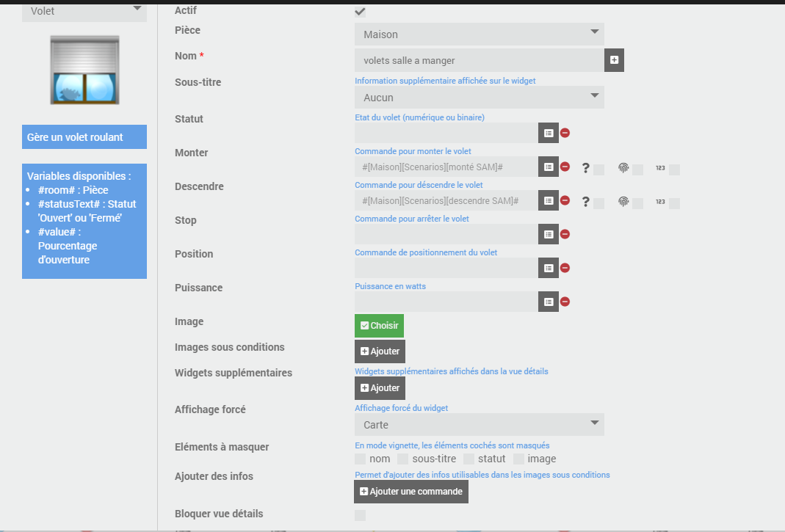Open command list for Monter field
Image resolution: width=785 pixels, height=532 pixels.
(549, 167)
